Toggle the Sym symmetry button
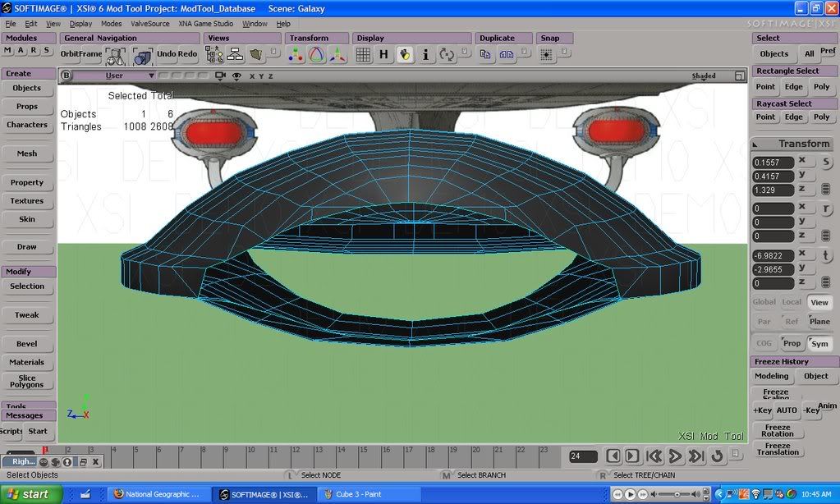840x504 pixels. tap(819, 343)
